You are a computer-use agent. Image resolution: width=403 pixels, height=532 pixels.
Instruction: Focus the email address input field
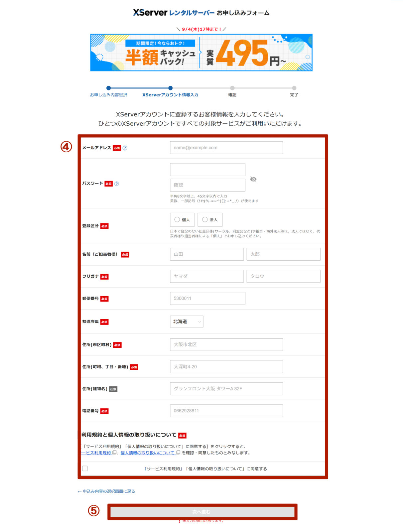(226, 148)
